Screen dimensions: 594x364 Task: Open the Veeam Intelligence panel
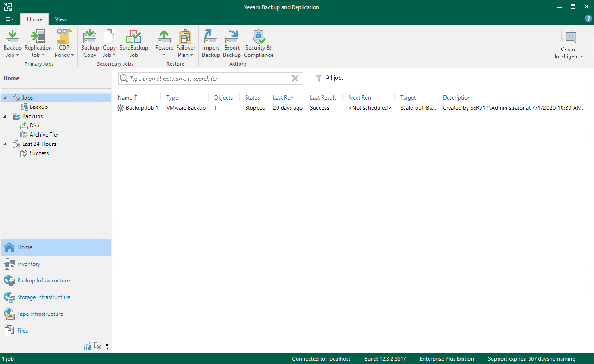569,44
